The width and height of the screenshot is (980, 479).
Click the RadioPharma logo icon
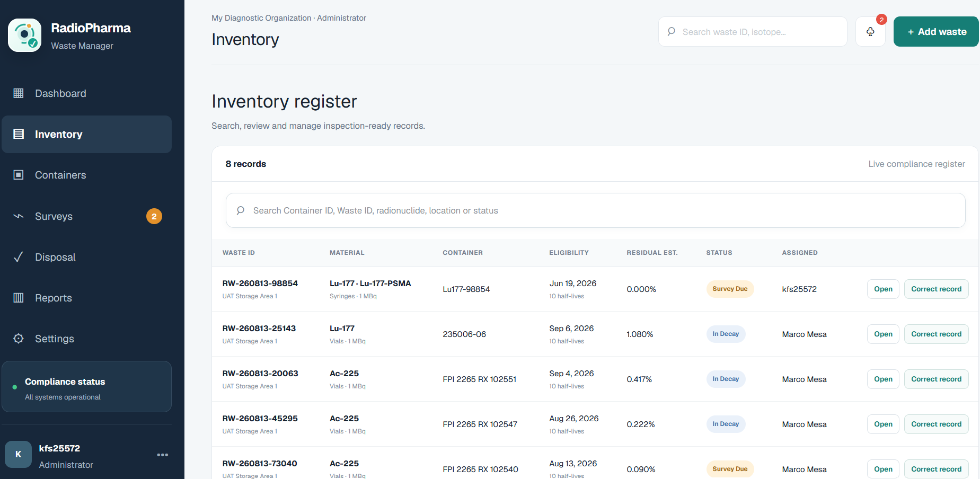coord(25,36)
